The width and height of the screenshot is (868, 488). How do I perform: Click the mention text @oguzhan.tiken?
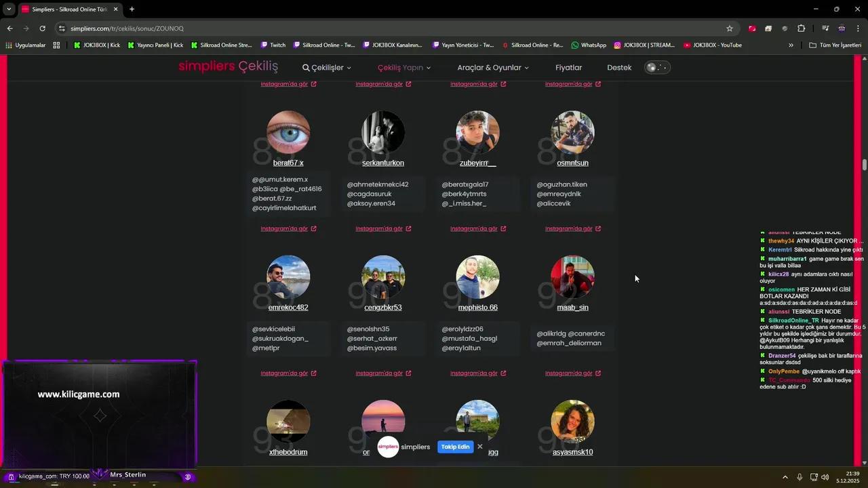pos(562,184)
